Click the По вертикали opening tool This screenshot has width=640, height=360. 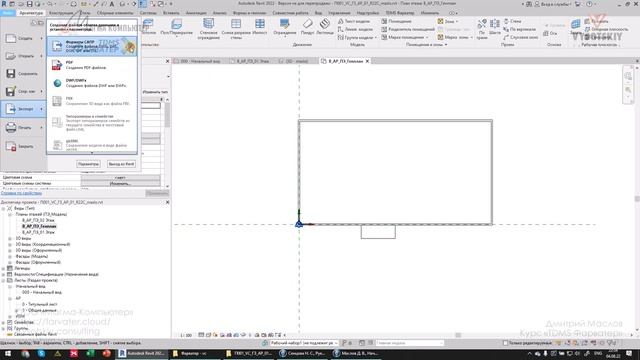coord(520,29)
